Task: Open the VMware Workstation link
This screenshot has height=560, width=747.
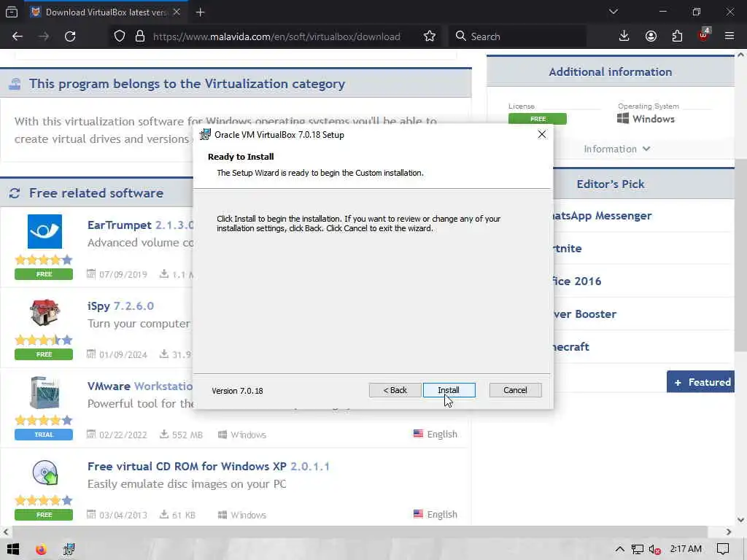Action: pos(140,386)
